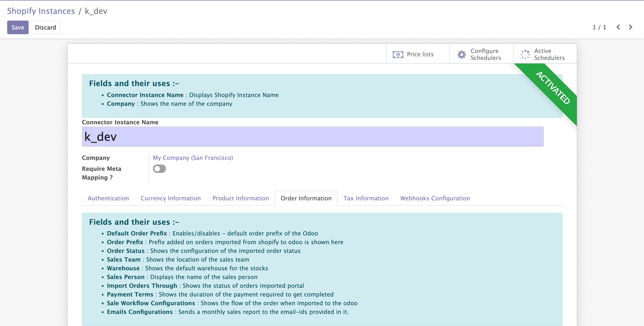The height and width of the screenshot is (326, 644).
Task: Save the Shopify instance record
Action: (x=18, y=28)
